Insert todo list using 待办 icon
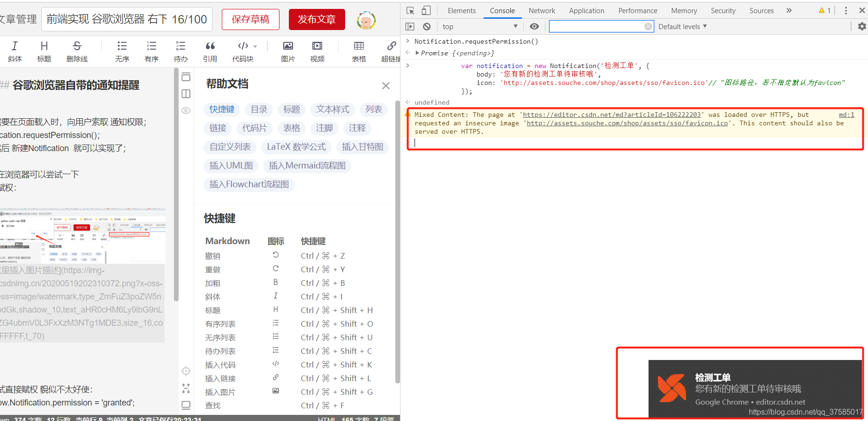Image resolution: width=868 pixels, height=421 pixels. pos(181,51)
